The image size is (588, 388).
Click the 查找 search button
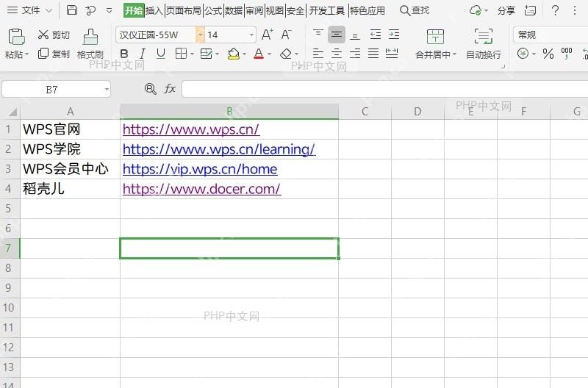tap(415, 10)
